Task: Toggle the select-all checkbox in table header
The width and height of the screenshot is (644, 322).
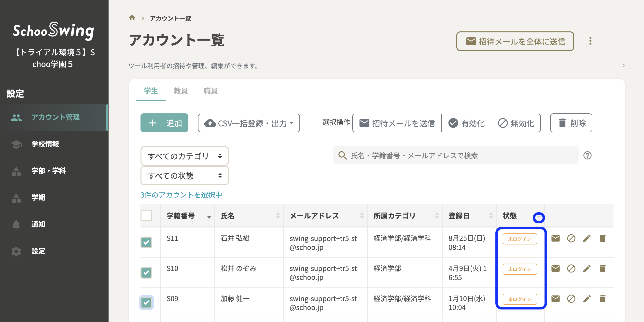Action: pos(146,216)
